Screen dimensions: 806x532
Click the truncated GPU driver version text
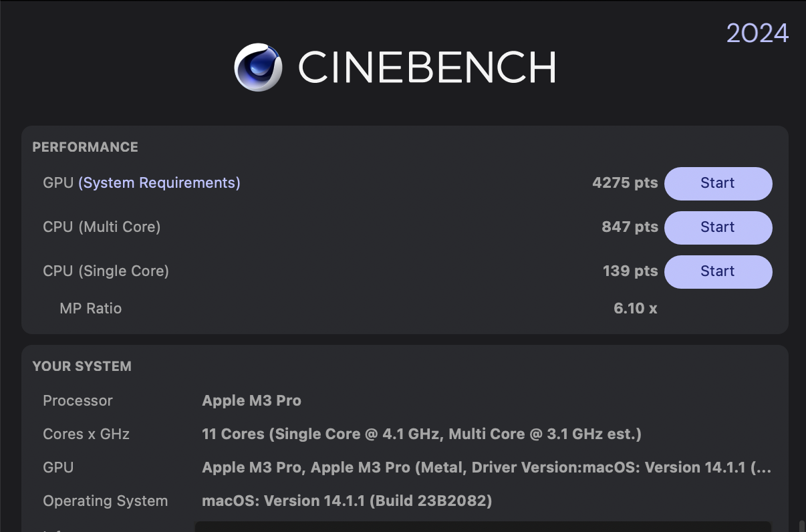pyautogui.click(x=486, y=468)
